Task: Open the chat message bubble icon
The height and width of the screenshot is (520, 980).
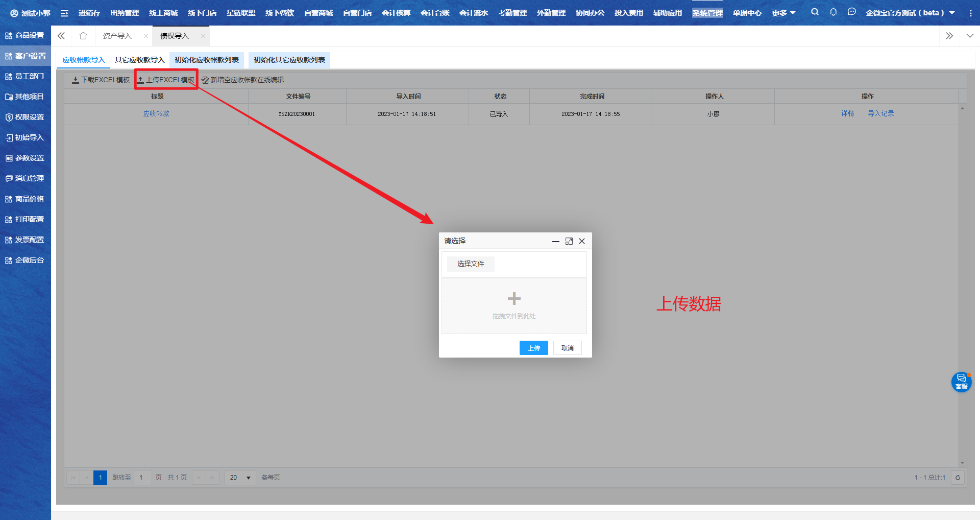Action: 851,12
